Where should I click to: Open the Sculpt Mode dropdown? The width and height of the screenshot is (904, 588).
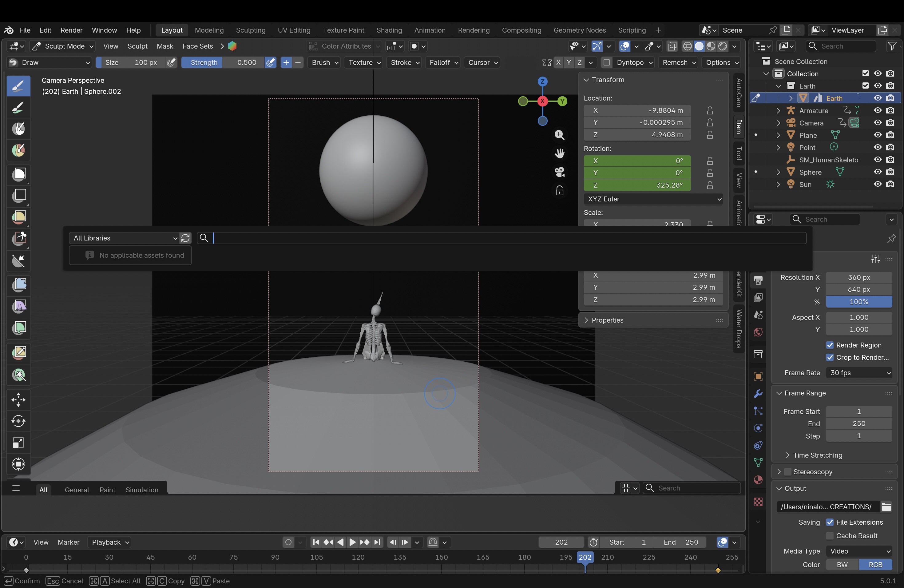pyautogui.click(x=63, y=46)
